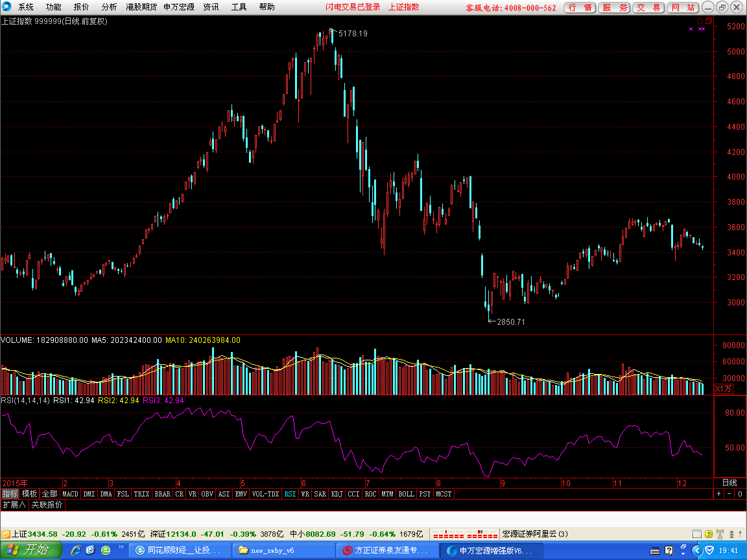Open the 港股期货 menu
Viewport: 747px width, 560px height.
(141, 6)
